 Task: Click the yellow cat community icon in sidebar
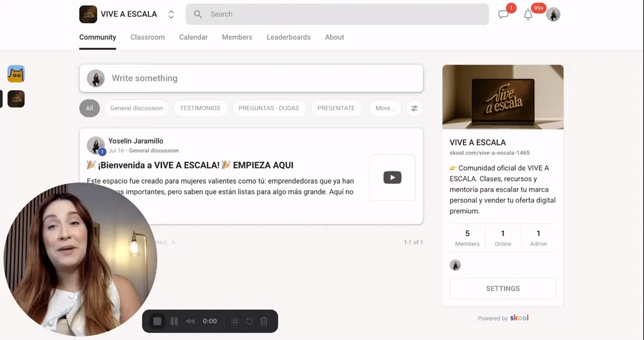(x=16, y=74)
